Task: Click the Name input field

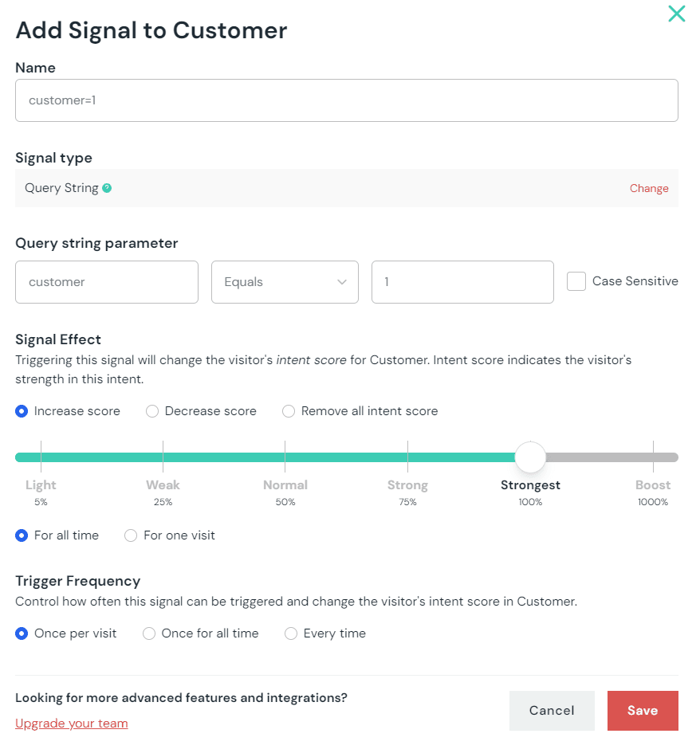Action: click(x=346, y=100)
